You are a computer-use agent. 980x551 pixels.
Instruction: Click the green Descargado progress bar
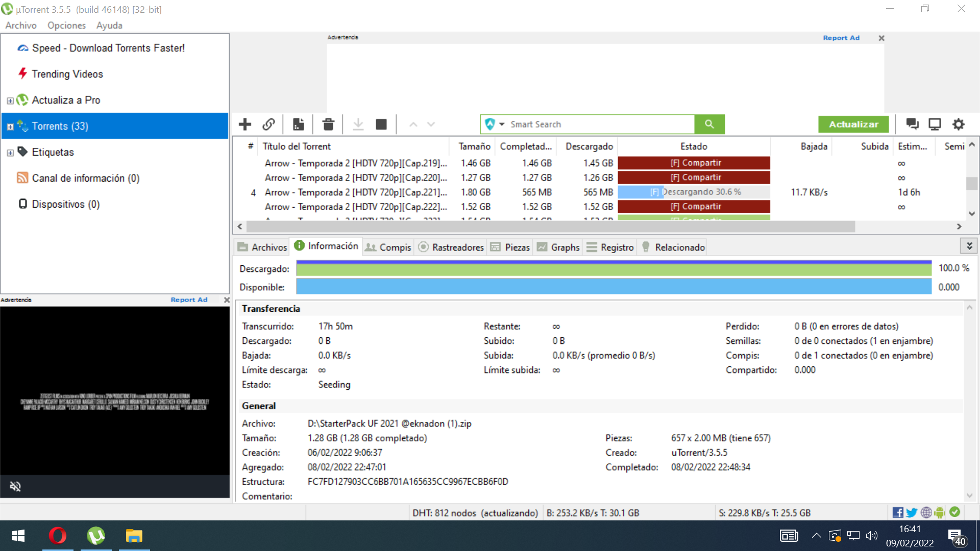coord(614,268)
